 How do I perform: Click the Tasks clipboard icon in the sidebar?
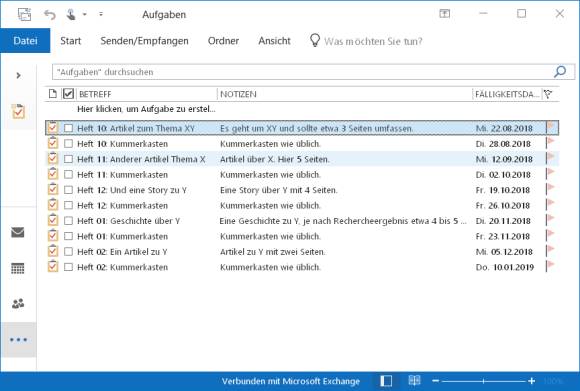tap(18, 111)
